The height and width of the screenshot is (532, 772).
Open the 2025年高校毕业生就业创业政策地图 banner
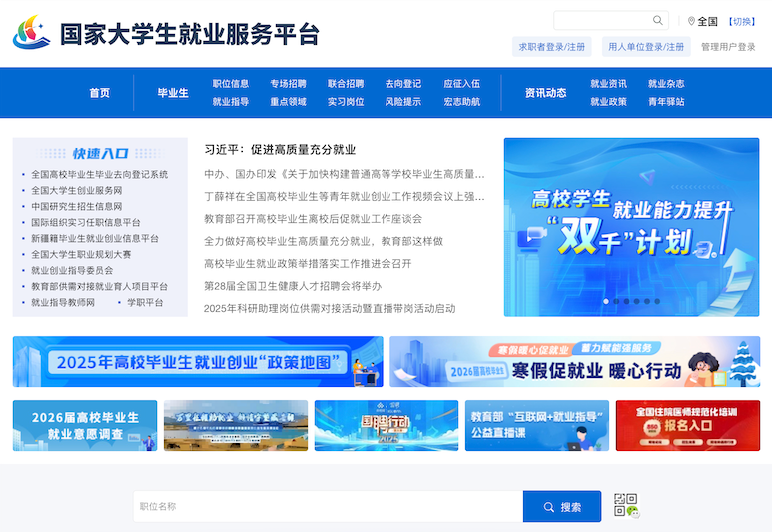198,361
